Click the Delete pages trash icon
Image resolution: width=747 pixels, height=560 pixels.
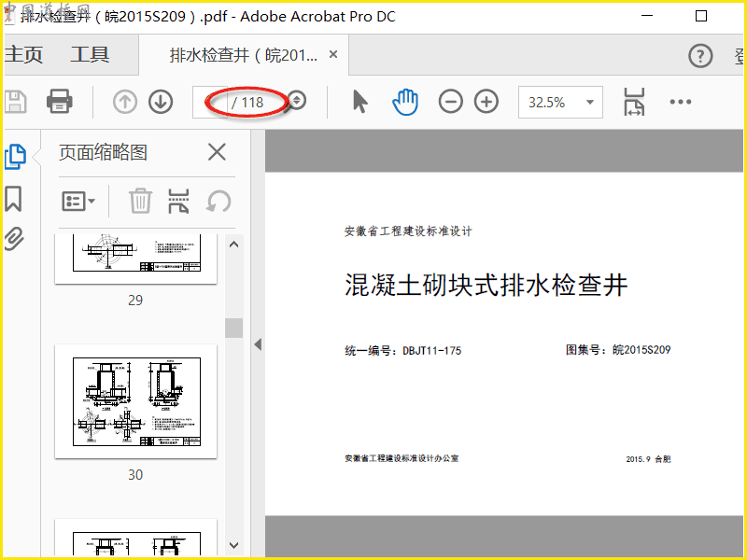(x=140, y=201)
